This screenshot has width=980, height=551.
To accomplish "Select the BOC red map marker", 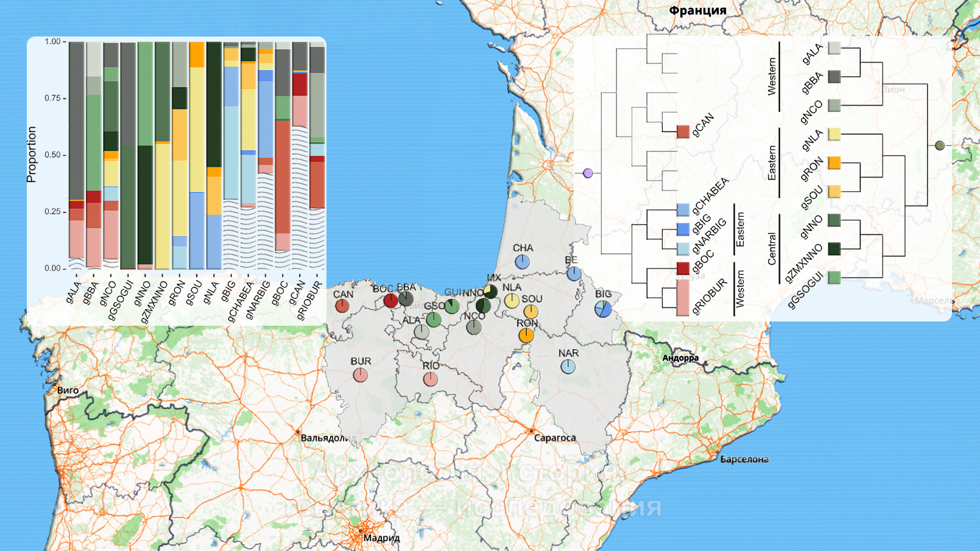I will click(x=390, y=300).
